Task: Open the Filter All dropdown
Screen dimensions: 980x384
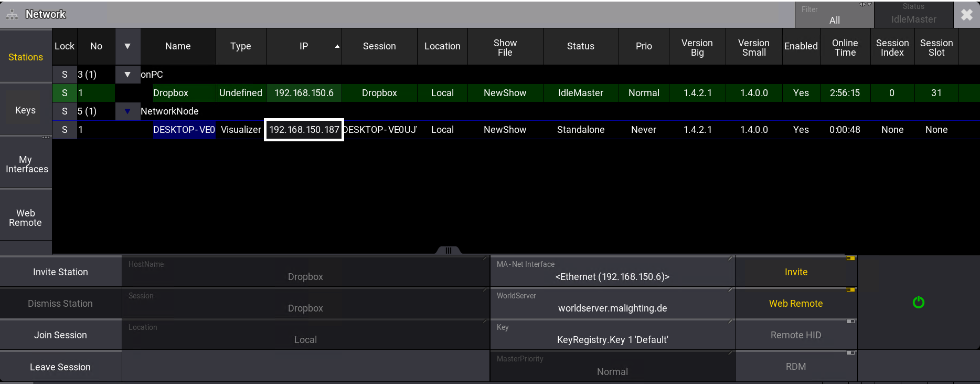Action: (834, 15)
